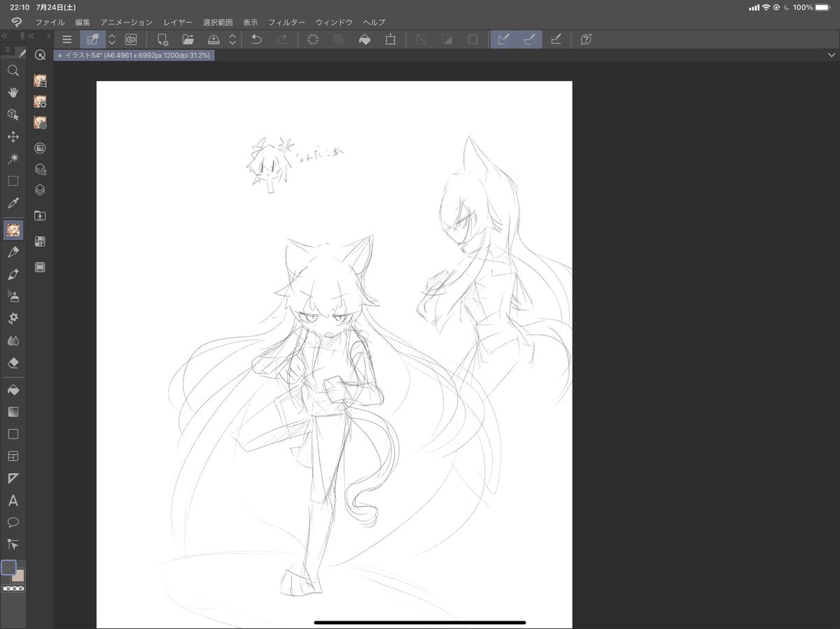The width and height of the screenshot is (840, 629).
Task: Select the Figure square tool
Action: click(13, 434)
